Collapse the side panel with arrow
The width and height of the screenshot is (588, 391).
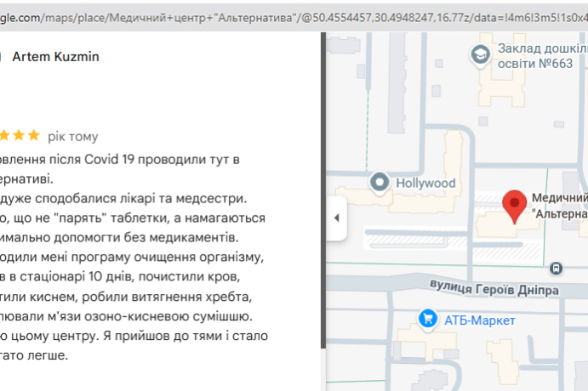(x=336, y=218)
